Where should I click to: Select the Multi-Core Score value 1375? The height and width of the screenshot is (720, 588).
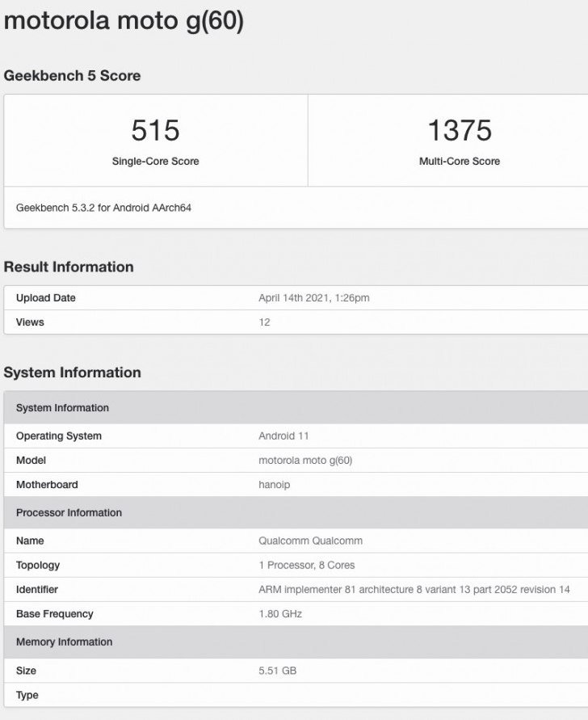click(460, 130)
